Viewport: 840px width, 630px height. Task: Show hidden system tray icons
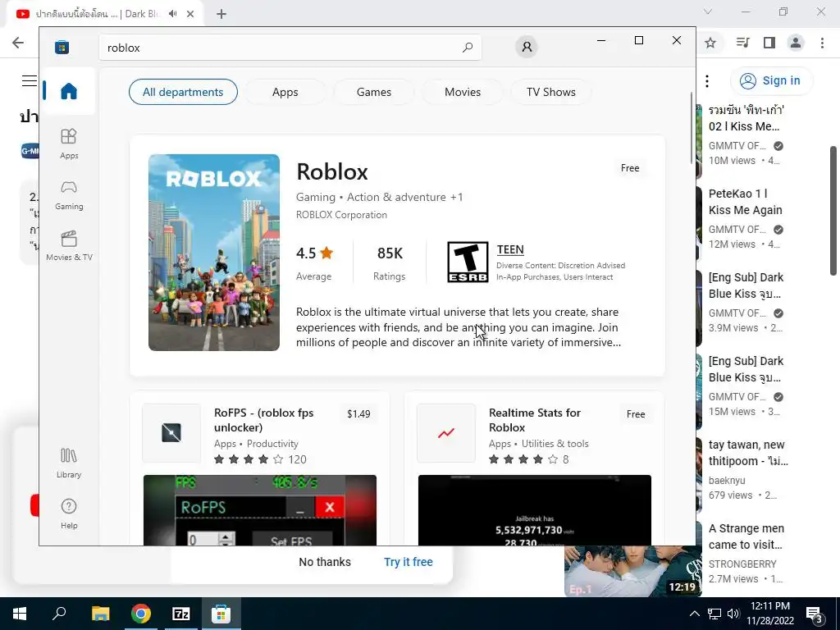(x=694, y=614)
